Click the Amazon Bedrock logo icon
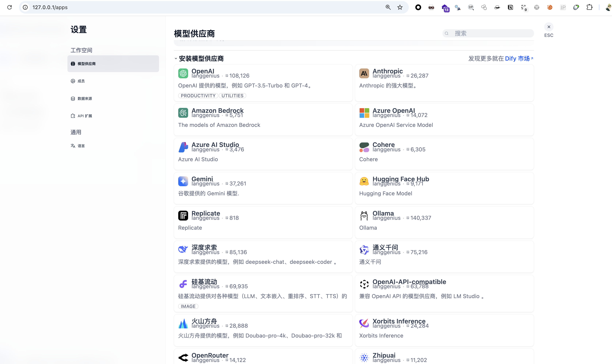The width and height of the screenshot is (612, 364). pos(183,113)
